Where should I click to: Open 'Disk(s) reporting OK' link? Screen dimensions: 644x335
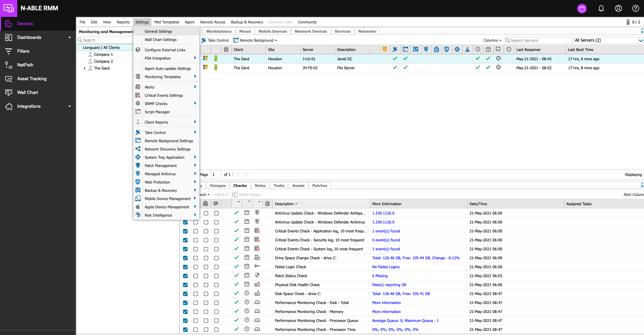tap(389, 285)
